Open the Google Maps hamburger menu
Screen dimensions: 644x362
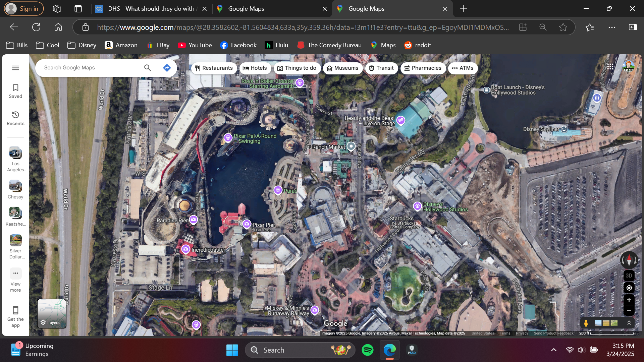coord(15,68)
